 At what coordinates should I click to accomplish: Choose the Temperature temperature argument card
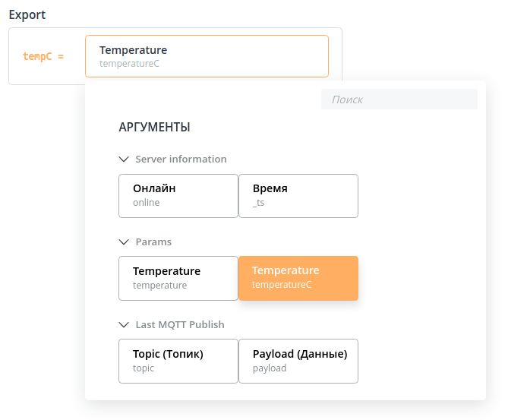(x=178, y=279)
